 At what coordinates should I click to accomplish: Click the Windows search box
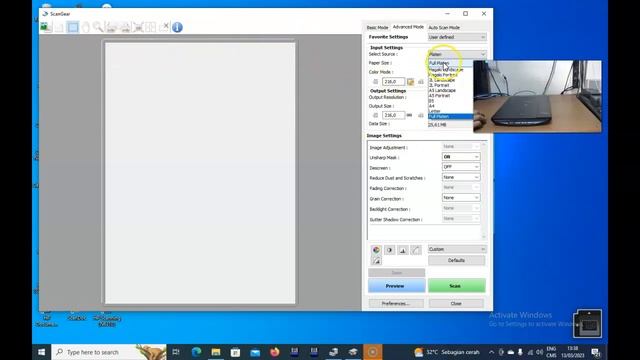click(x=109, y=352)
